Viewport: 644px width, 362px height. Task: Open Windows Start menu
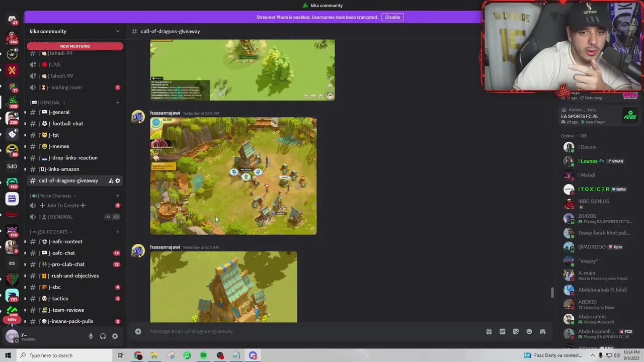coord(8,355)
